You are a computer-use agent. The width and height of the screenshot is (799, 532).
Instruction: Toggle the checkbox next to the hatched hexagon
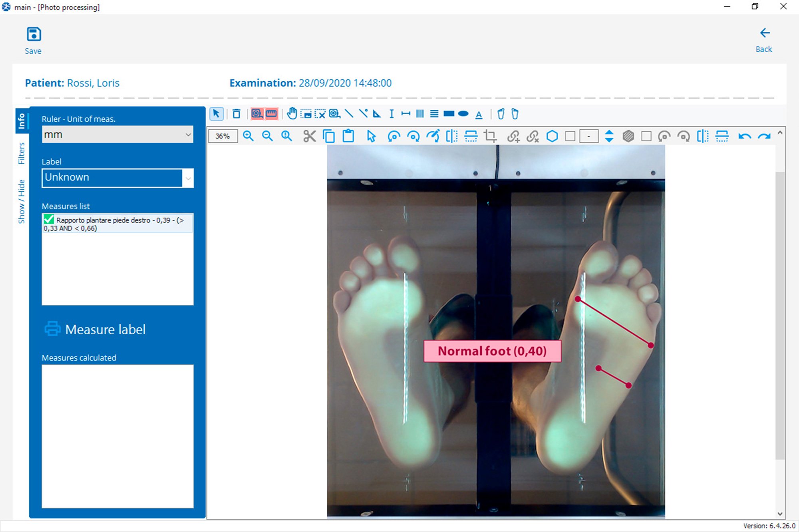point(646,136)
